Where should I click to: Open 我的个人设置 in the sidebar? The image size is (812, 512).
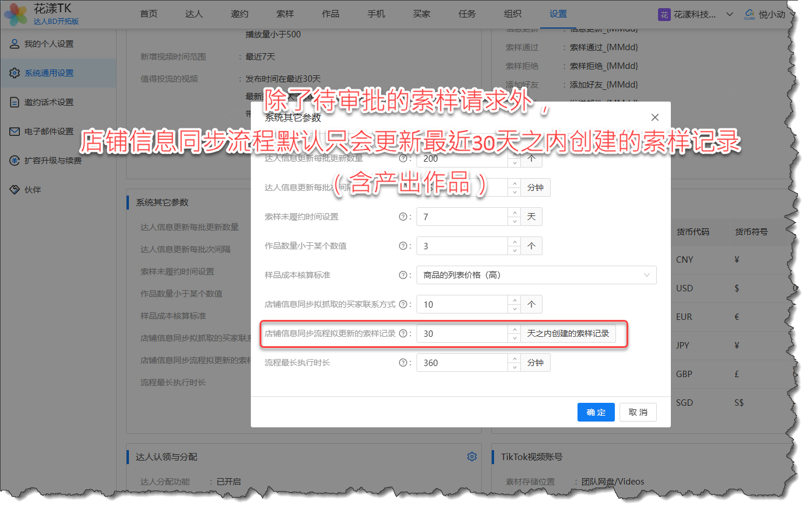click(49, 44)
